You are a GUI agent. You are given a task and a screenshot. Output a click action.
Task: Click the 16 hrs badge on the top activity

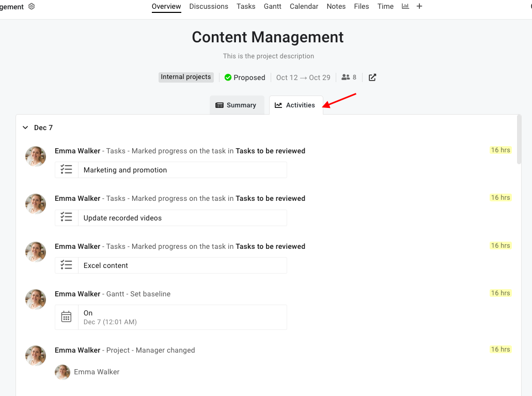(x=500, y=150)
